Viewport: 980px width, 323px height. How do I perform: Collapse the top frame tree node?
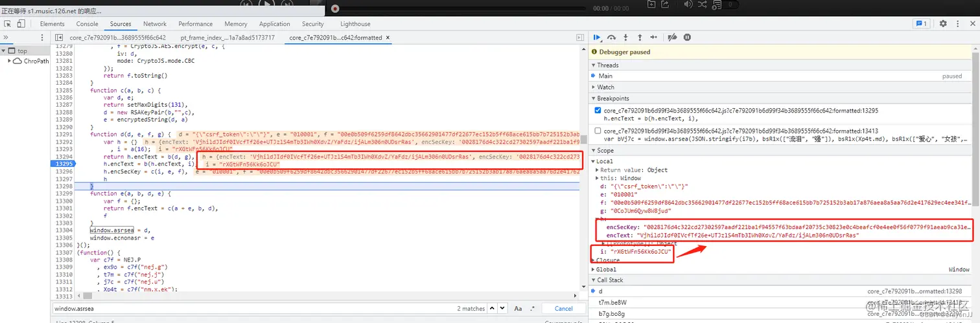tap(4, 51)
